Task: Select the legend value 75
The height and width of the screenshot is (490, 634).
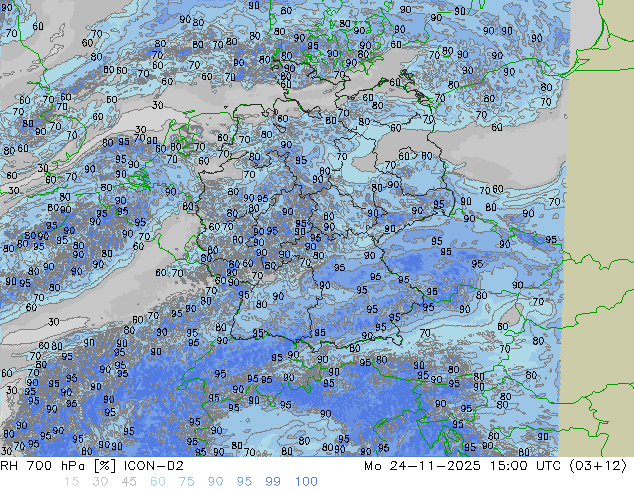Action: tap(186, 482)
